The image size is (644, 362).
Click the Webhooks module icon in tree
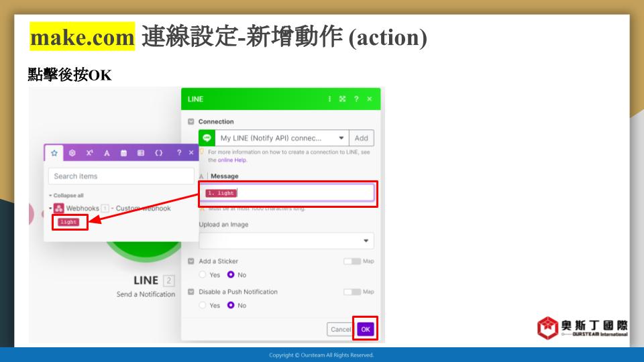pos(59,208)
